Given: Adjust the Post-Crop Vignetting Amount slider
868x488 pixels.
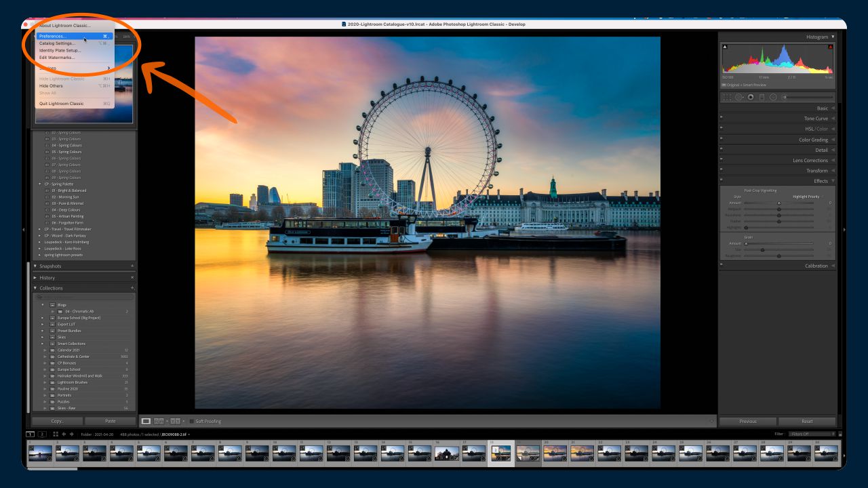Looking at the screenshot, I should (779, 203).
